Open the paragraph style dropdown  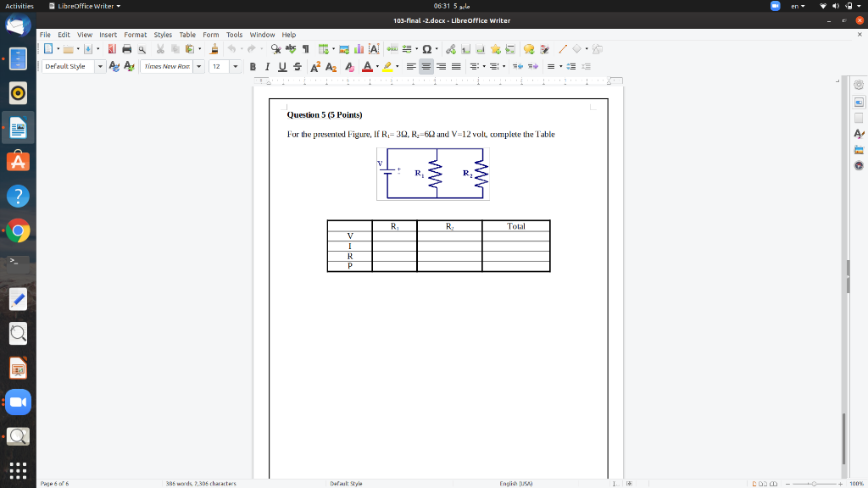point(100,66)
